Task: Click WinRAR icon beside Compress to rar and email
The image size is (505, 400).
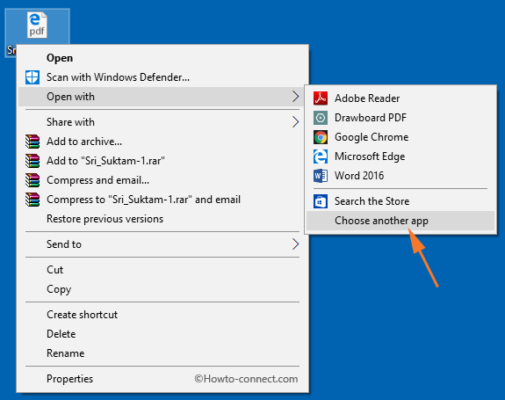Action: (32, 199)
